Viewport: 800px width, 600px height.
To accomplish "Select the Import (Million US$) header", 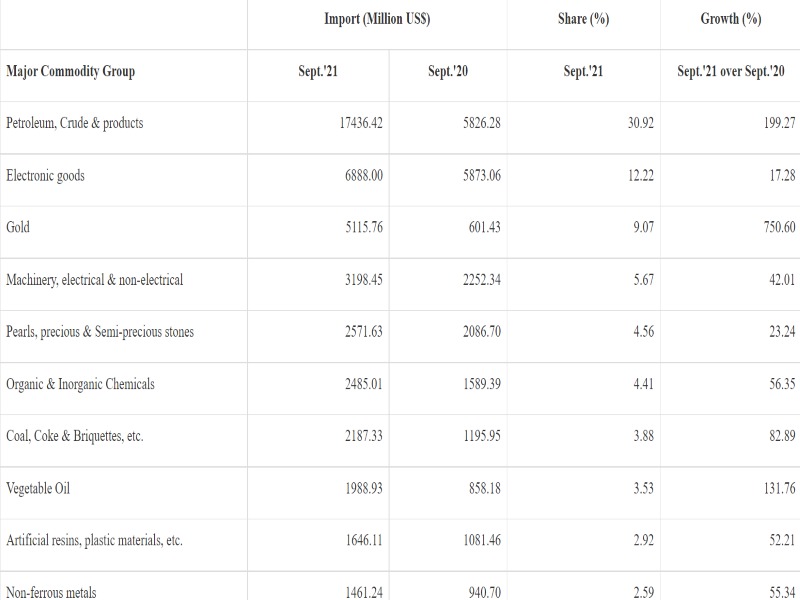I will 377,19.
